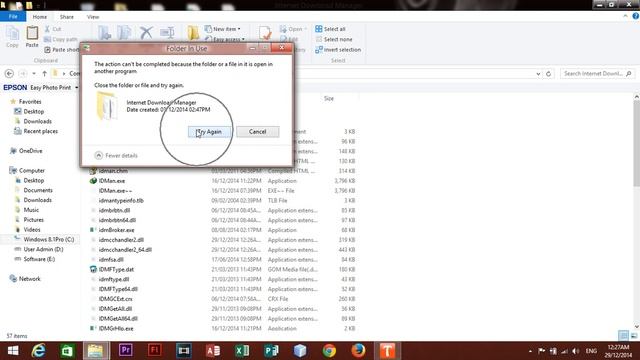The height and width of the screenshot is (360, 640).
Task: Select Computer in navigation pane
Action: click(x=32, y=171)
